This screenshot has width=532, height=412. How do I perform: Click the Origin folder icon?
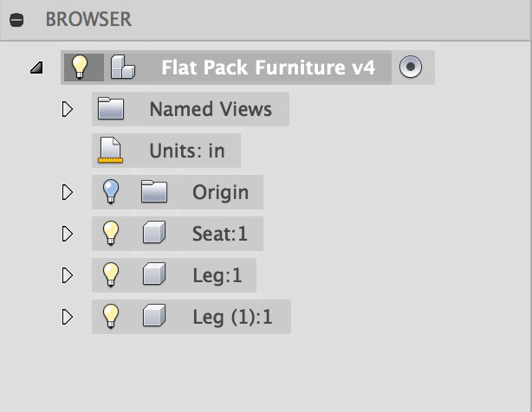pyautogui.click(x=154, y=191)
